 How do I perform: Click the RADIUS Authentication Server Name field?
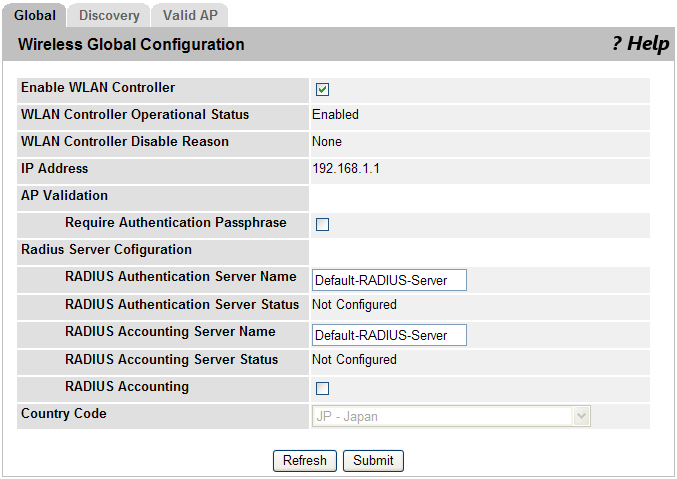(x=389, y=281)
